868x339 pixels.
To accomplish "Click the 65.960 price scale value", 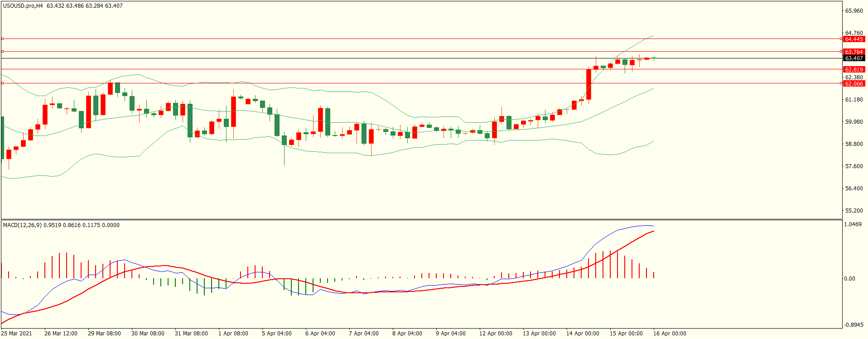I will click(854, 11).
